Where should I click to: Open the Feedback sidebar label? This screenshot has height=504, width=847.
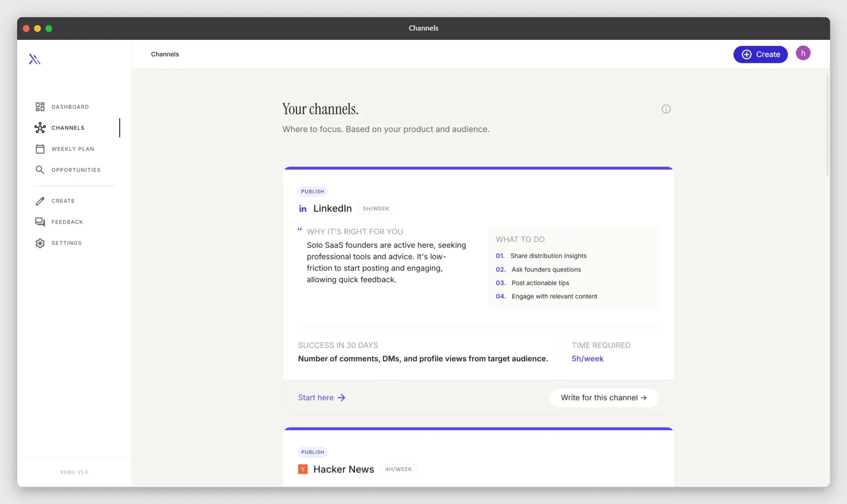pos(67,222)
